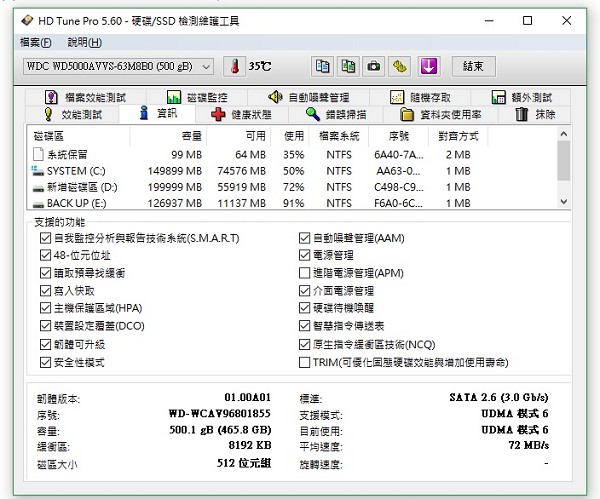The height and width of the screenshot is (499, 600).
Task: Click the purple down-arrow minimize-to-tray icon
Action: tap(429, 66)
